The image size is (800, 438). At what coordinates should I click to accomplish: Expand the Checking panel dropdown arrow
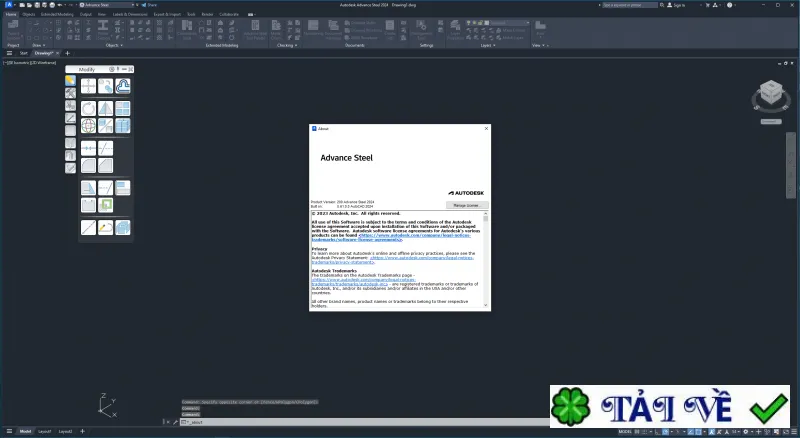coord(295,45)
